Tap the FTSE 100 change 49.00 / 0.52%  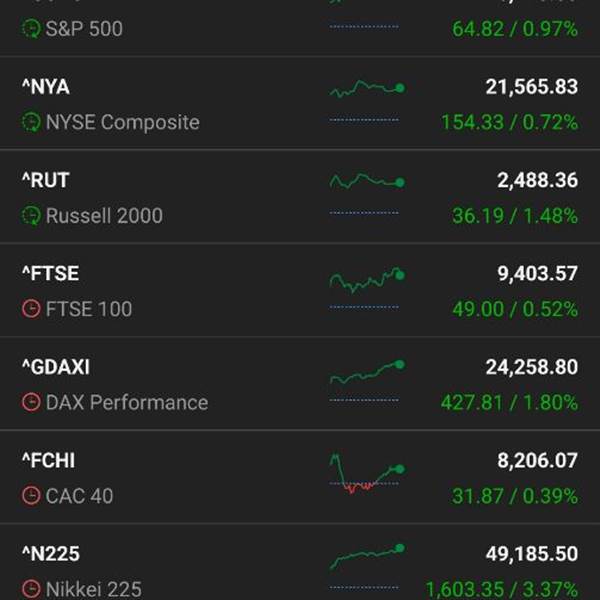pyautogui.click(x=514, y=309)
